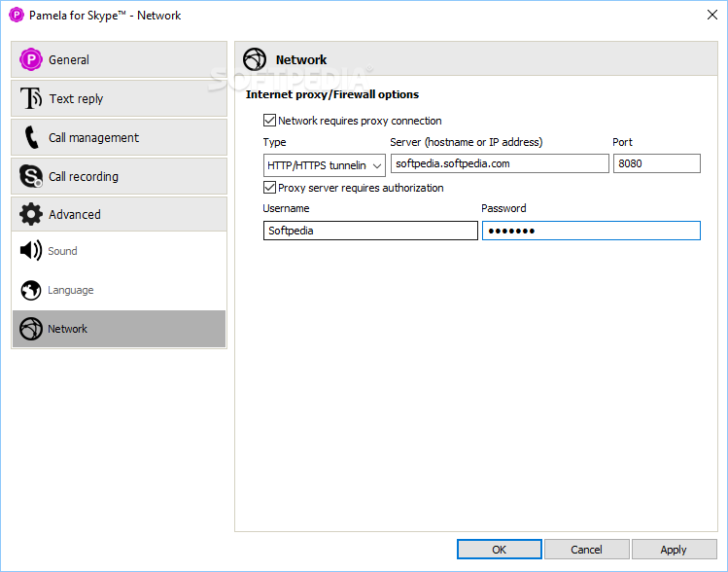Screen dimensions: 728x572
Task: Click the pink Pamela General icon
Action: point(31,59)
